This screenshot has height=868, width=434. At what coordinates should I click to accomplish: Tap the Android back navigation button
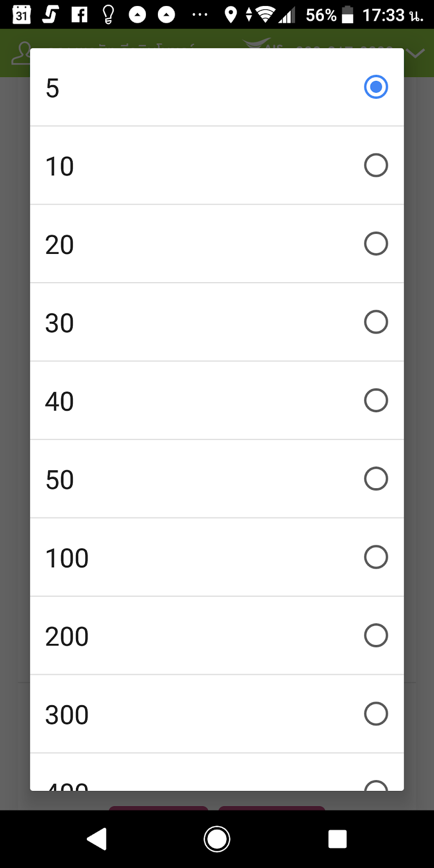tap(97, 839)
